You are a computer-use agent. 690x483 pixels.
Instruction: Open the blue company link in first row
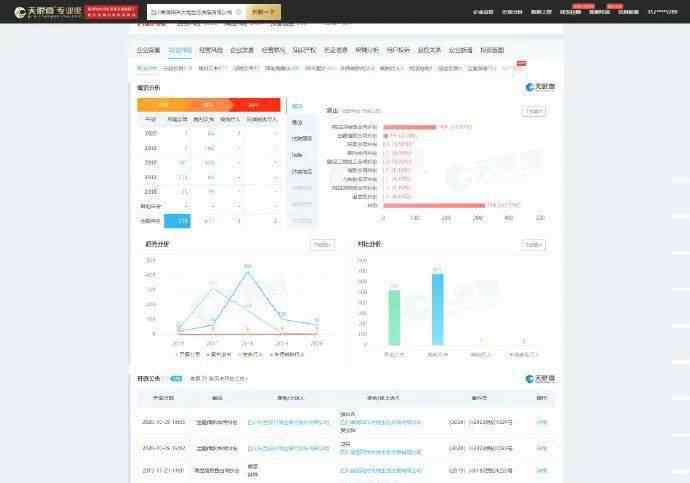point(286,422)
